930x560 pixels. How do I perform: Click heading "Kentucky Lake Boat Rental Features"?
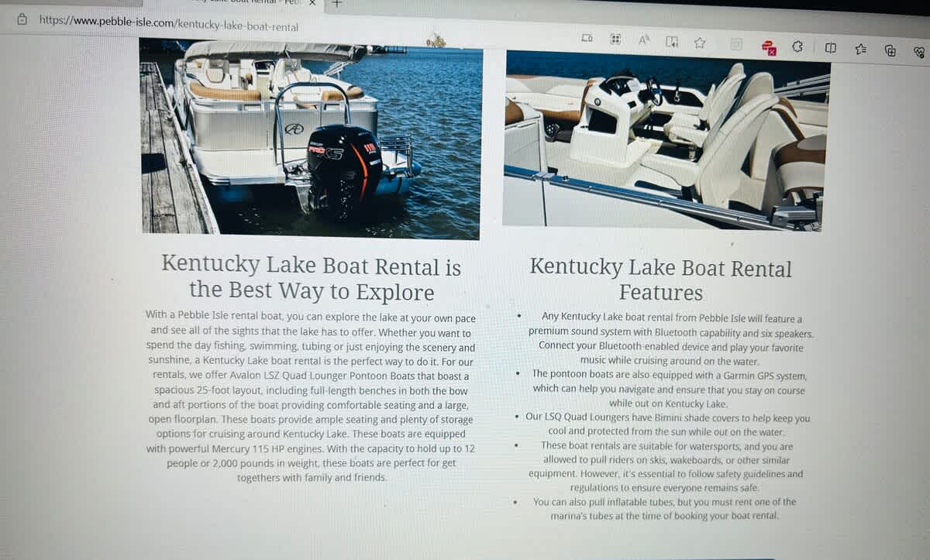[661, 280]
